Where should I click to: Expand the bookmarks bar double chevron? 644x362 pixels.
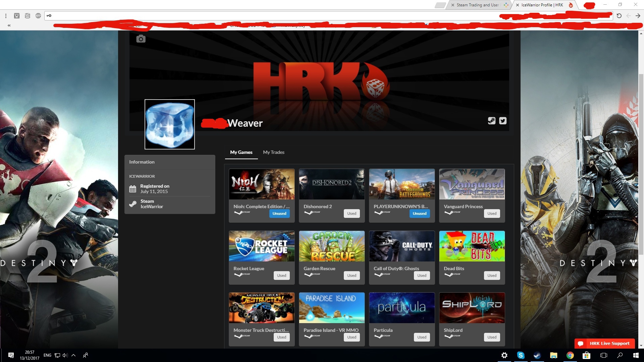coord(9,25)
